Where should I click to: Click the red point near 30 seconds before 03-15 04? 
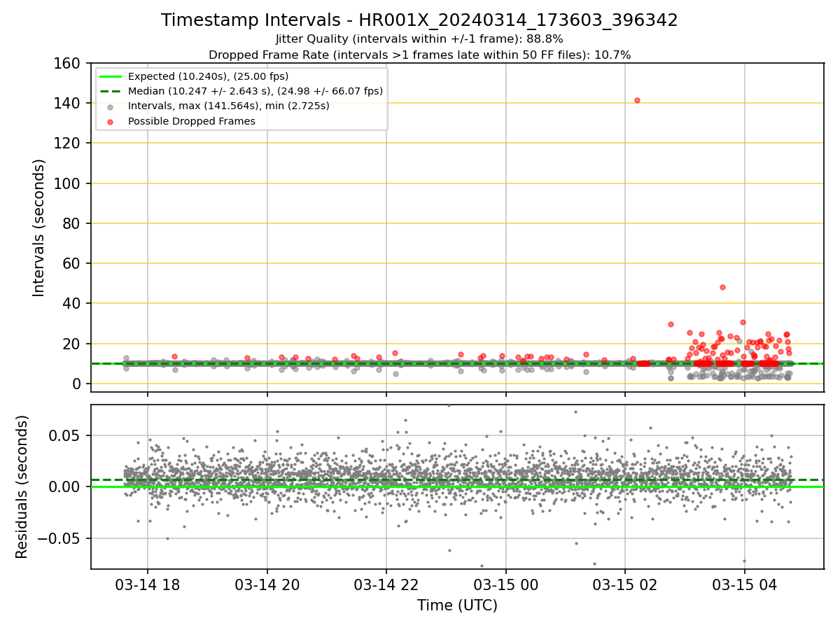(x=743, y=323)
